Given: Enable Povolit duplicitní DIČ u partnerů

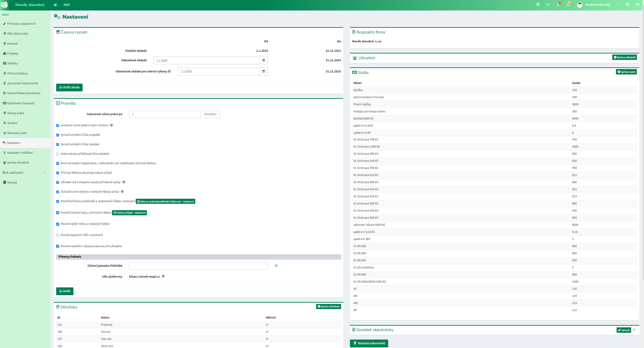Looking at the screenshot, I should point(58,235).
